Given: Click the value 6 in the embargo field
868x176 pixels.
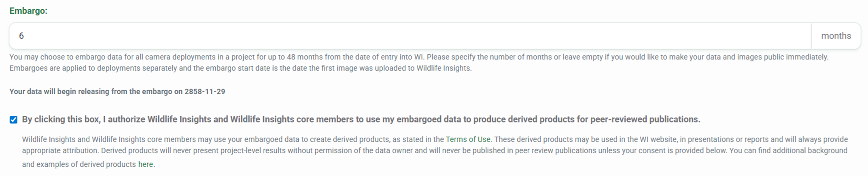Looking at the screenshot, I should (21, 36).
